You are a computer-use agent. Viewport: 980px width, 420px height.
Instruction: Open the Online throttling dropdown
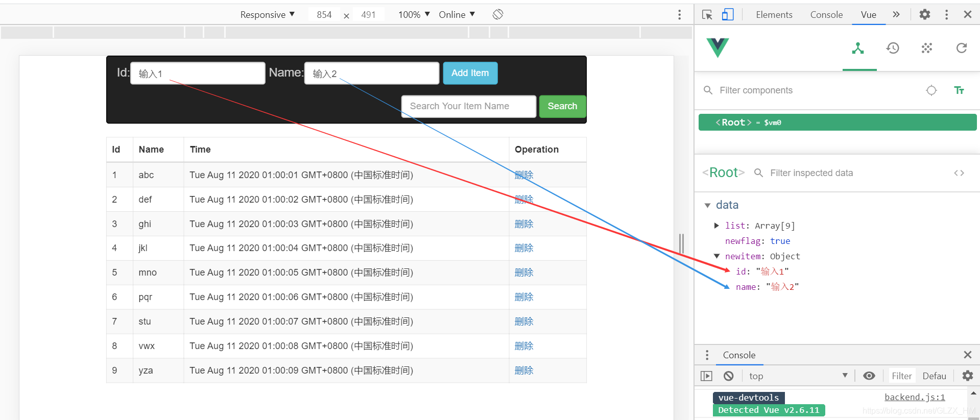click(x=457, y=15)
